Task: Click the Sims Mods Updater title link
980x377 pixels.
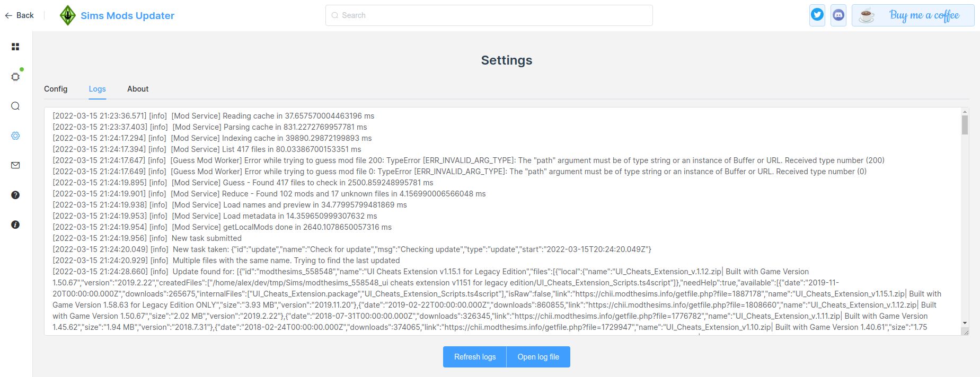Action: (127, 15)
